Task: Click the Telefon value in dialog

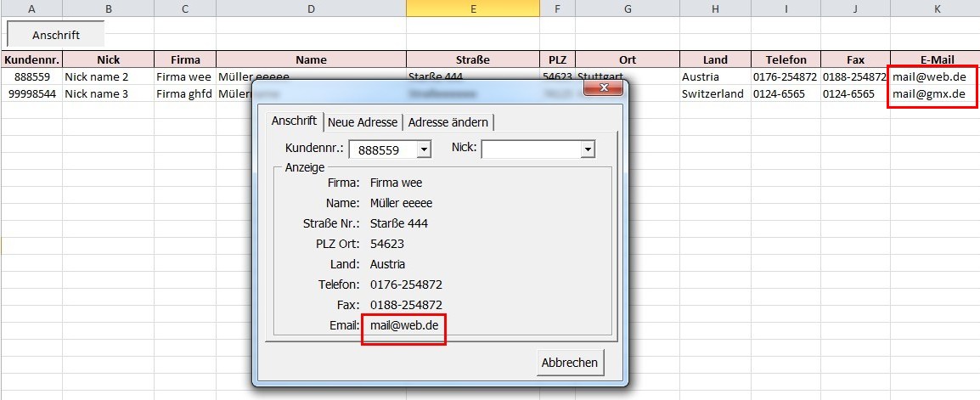Action: [406, 285]
